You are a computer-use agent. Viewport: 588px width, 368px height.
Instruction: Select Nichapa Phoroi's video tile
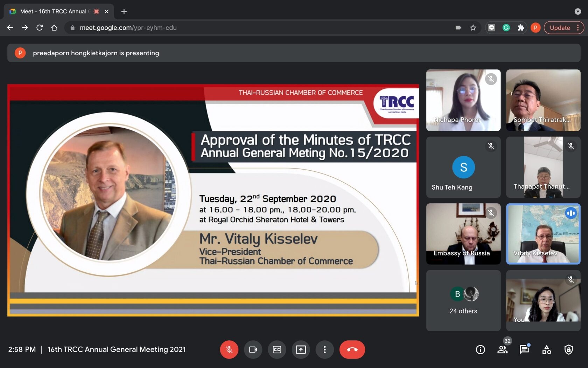tap(463, 100)
